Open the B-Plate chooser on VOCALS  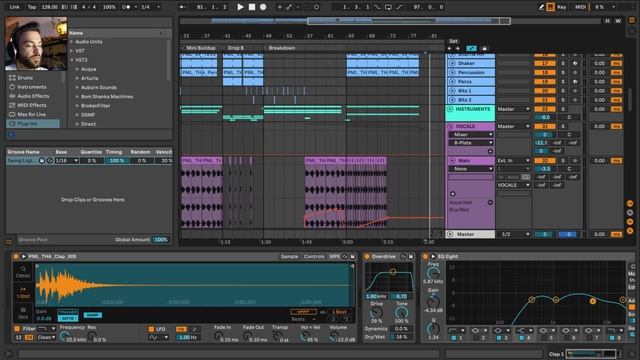point(471,143)
